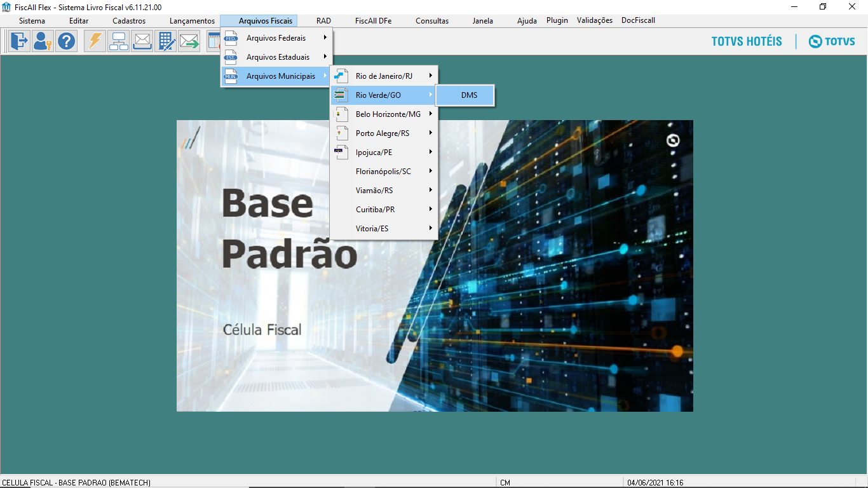Screen dimensions: 868x488
Task: Click the Porto Alegre/RS file icon
Action: click(x=341, y=133)
